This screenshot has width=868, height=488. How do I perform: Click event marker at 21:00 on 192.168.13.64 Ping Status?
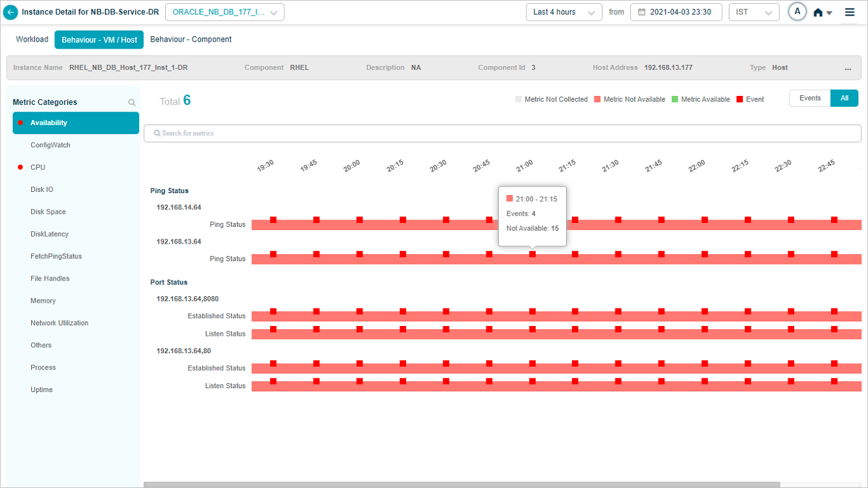click(532, 255)
